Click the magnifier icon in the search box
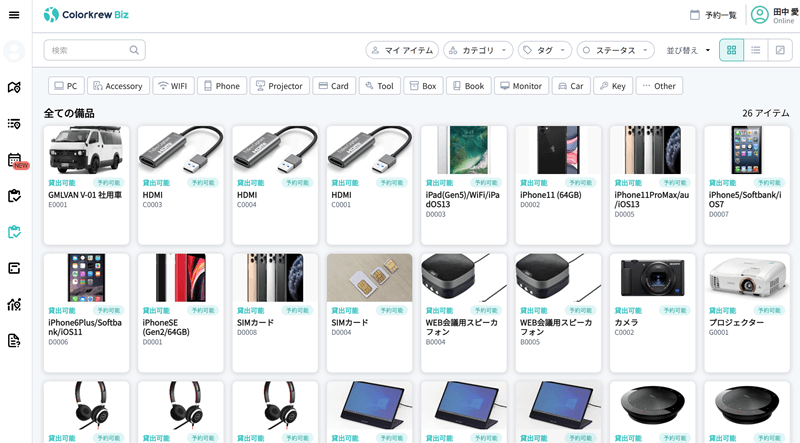800x443 pixels. point(135,50)
